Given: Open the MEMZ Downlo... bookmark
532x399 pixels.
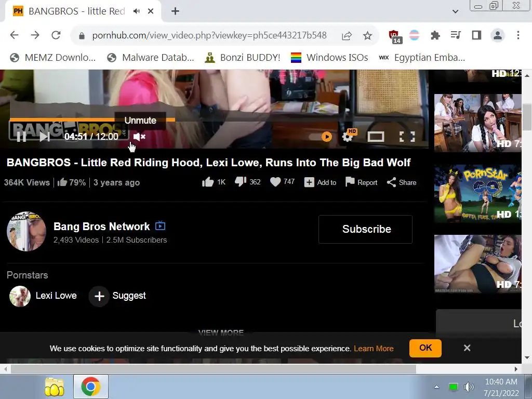Looking at the screenshot, I should click(x=52, y=58).
